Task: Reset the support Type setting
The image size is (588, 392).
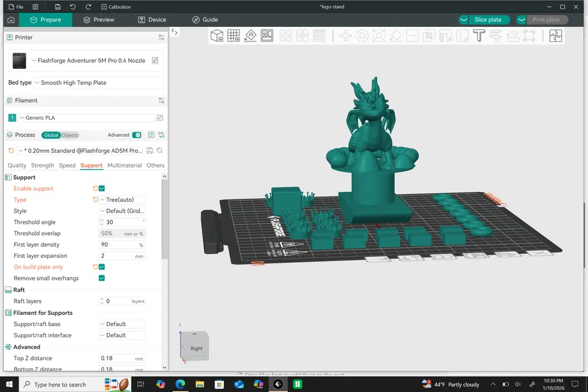Action: 95,199
